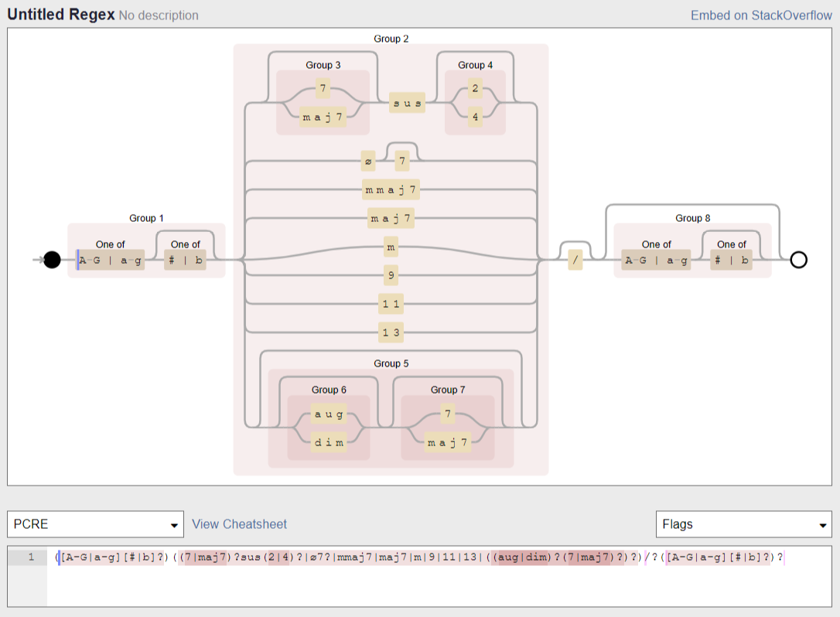Click the "9" literal node

pos(391,275)
